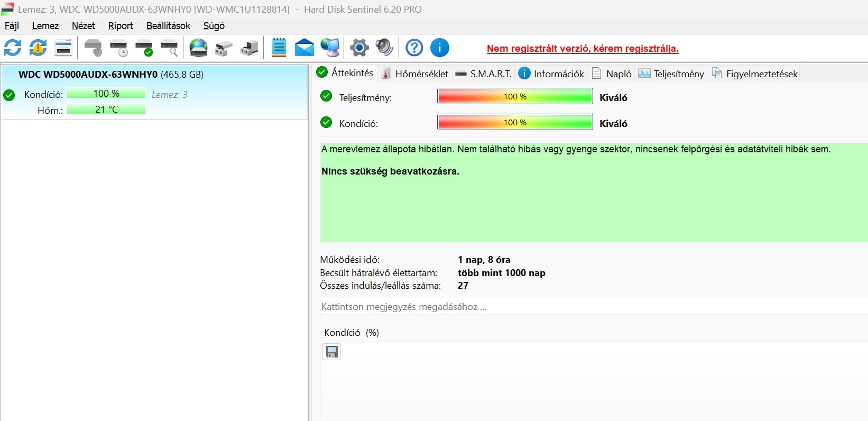Click the blue envelope email icon
The width and height of the screenshot is (868, 421).
coord(304,48)
